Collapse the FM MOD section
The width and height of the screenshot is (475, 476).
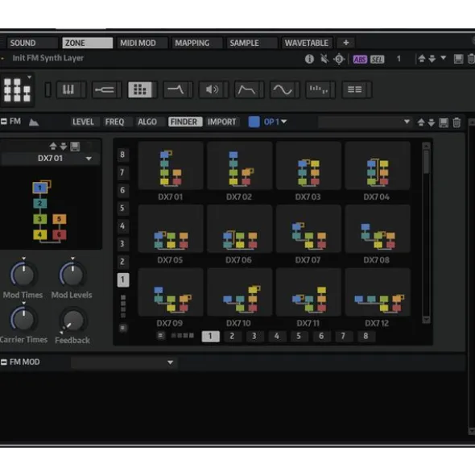[x=4, y=362]
